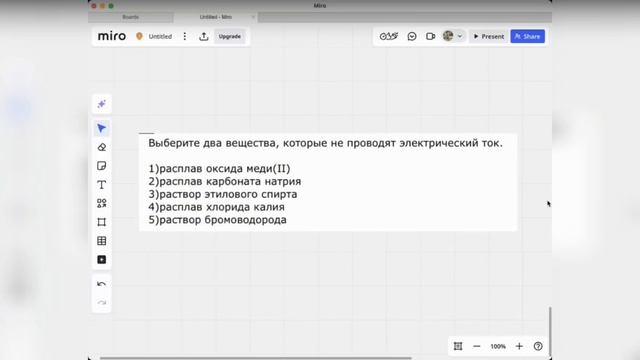640x360 pixels.
Task: Click the red window close button
Action: [x=94, y=6]
